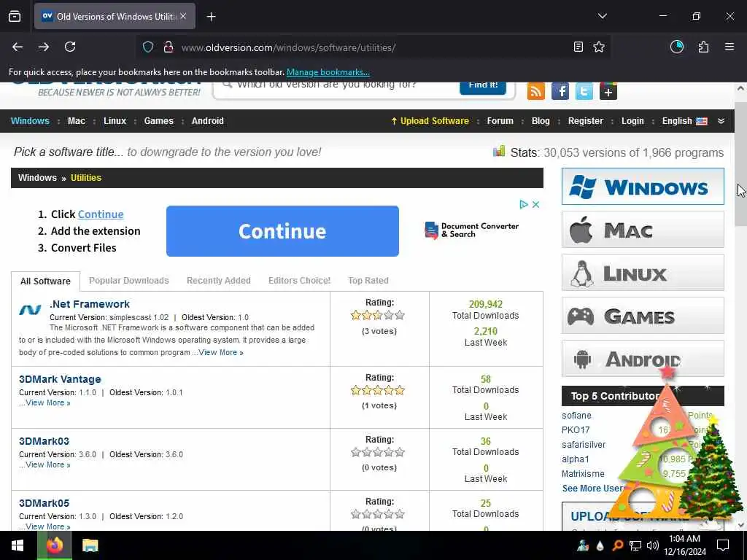This screenshot has width=747, height=560.
Task: Open the volume speaker tray icon
Action: tap(653, 545)
